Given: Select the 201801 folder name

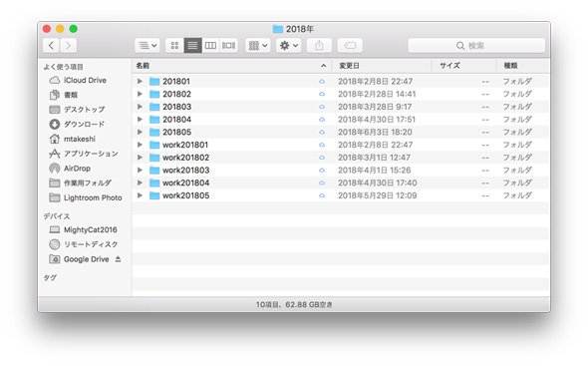Looking at the screenshot, I should (176, 81).
